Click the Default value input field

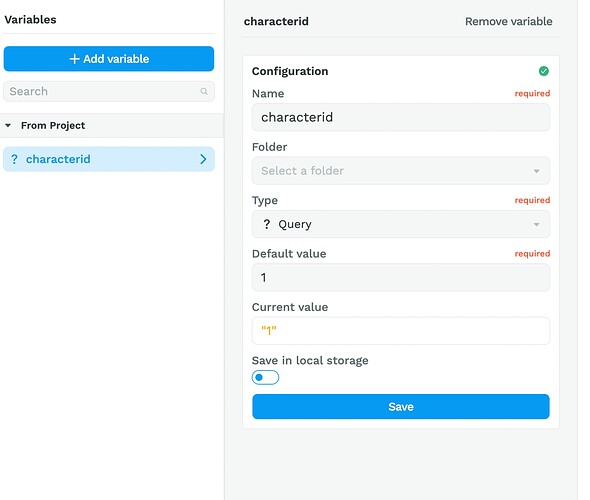(x=401, y=278)
